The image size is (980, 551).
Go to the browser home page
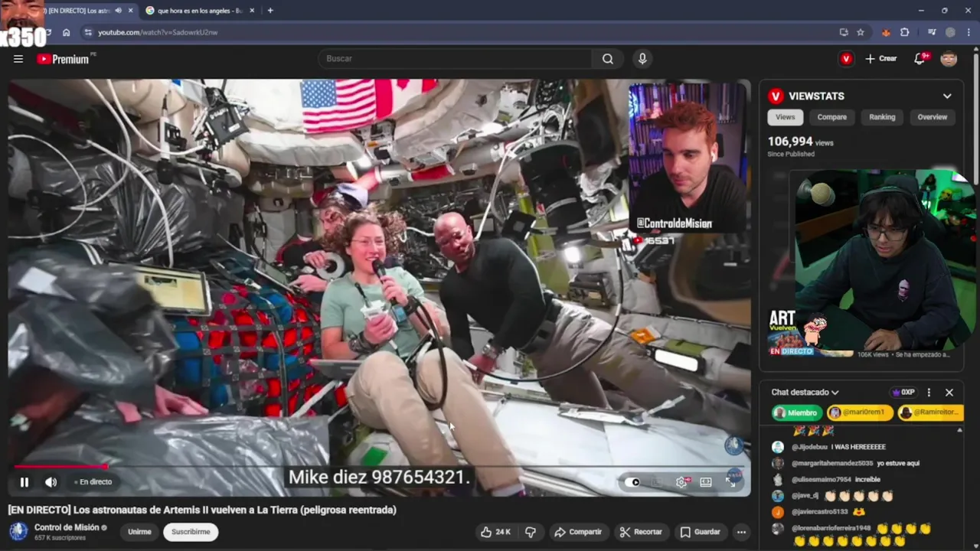(67, 32)
